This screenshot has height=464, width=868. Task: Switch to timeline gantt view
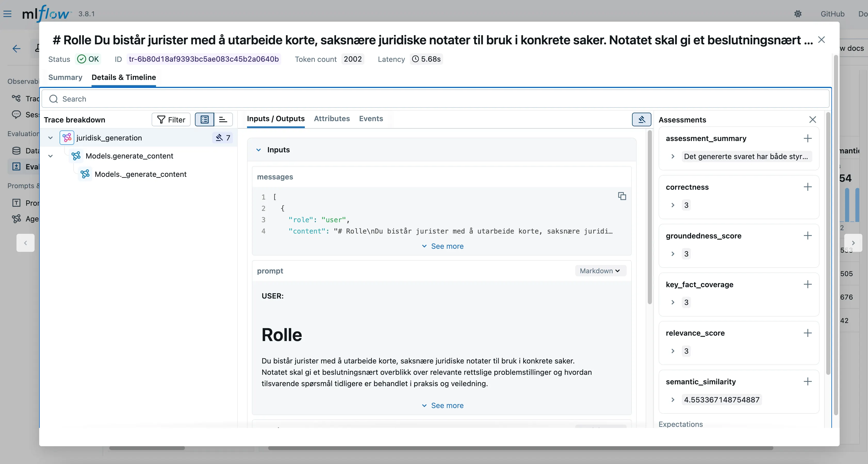[223, 120]
